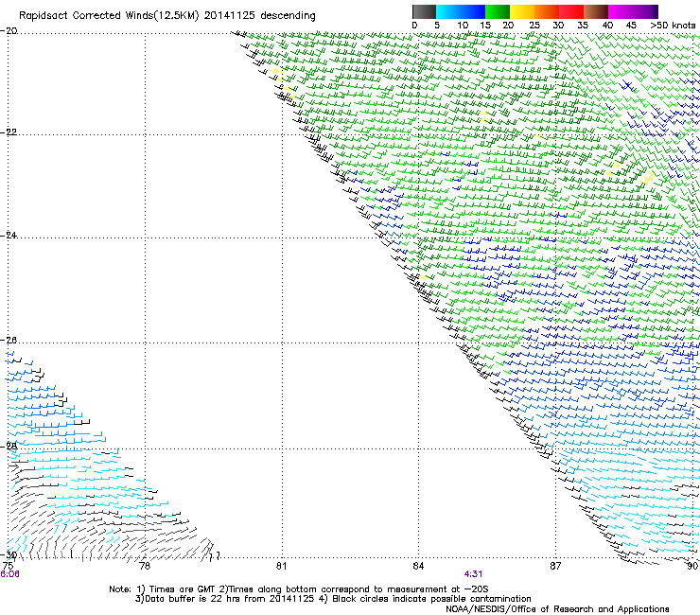
Task: Click the latitude label '-30'
Action: coord(9,555)
